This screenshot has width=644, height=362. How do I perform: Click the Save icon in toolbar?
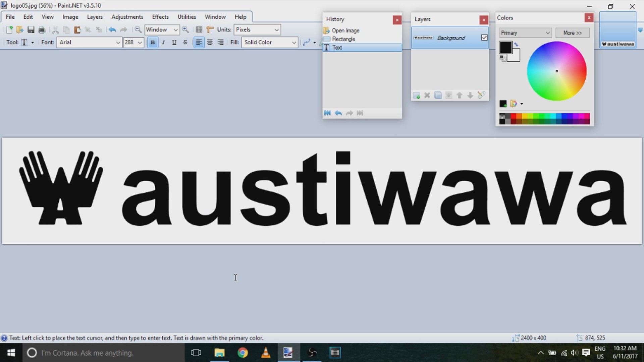coord(31,30)
